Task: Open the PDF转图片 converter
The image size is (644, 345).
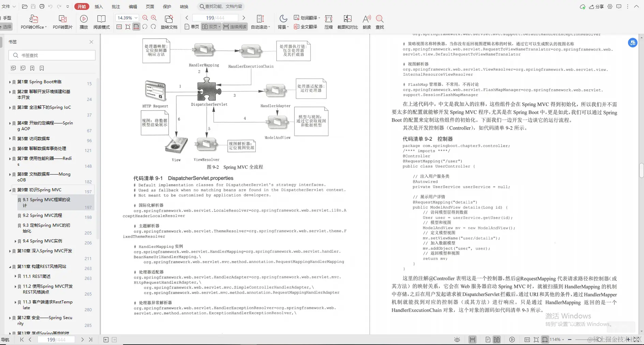Action: click(62, 21)
